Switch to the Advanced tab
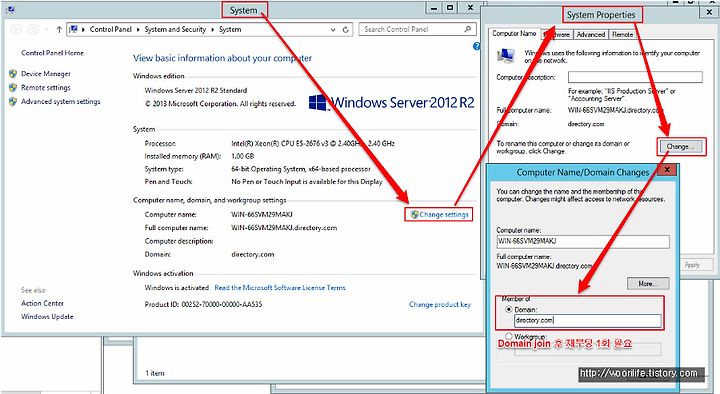720x394 pixels. point(591,34)
